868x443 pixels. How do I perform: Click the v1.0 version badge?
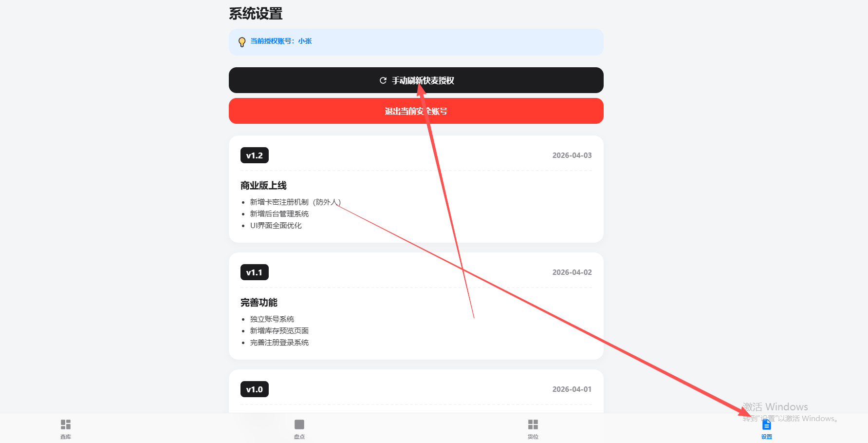pos(255,389)
